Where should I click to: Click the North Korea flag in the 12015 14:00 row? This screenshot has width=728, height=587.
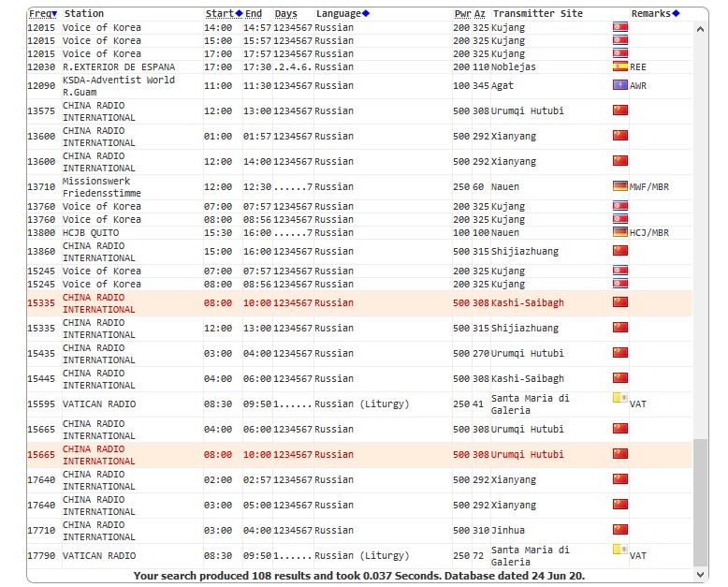tap(620, 27)
